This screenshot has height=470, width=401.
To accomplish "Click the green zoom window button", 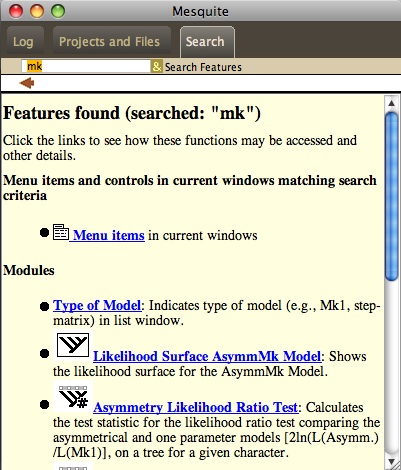I will tap(58, 11).
